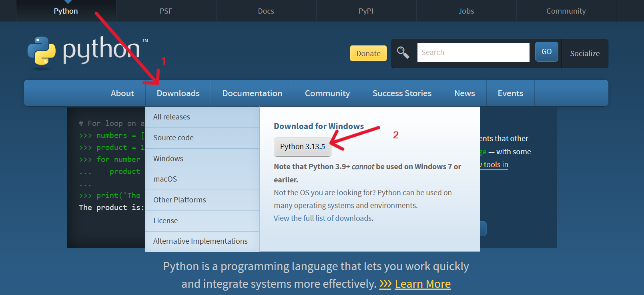Click the Donate button
644x295 pixels.
click(x=368, y=53)
